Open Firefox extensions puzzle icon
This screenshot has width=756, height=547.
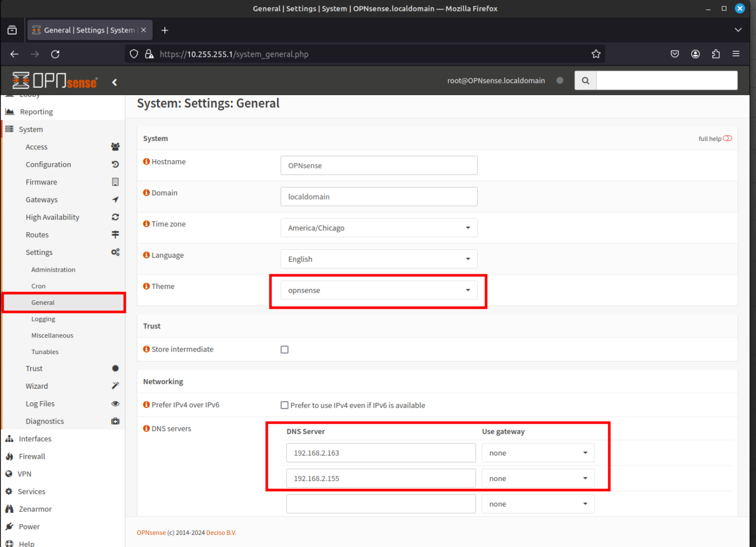pos(716,54)
